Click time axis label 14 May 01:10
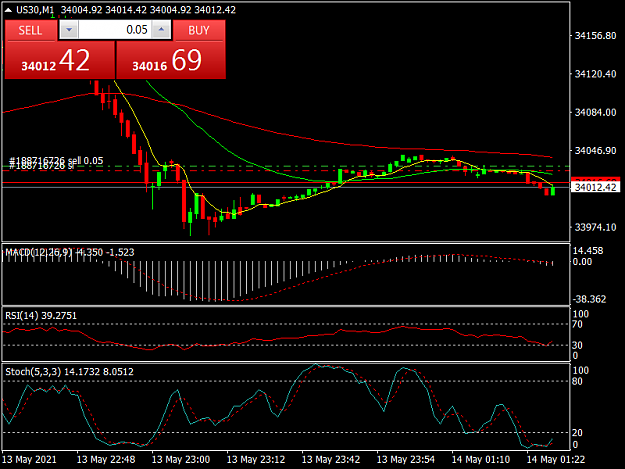This screenshot has width=625, height=469. tap(481, 460)
